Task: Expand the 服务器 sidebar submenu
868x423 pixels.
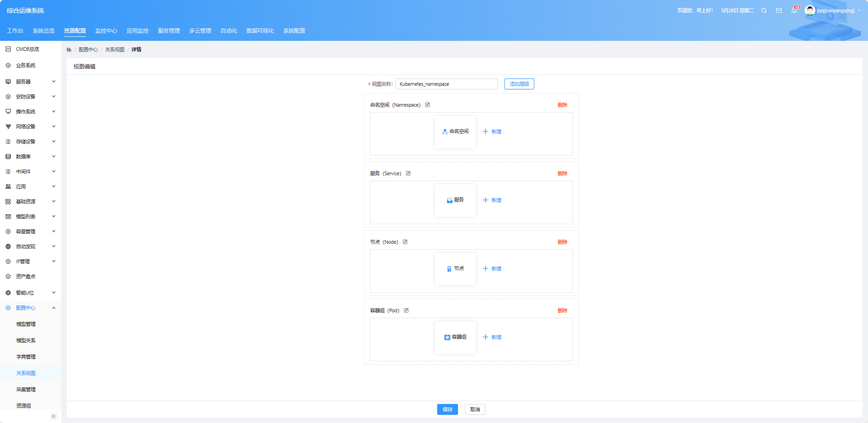Action: (54, 82)
